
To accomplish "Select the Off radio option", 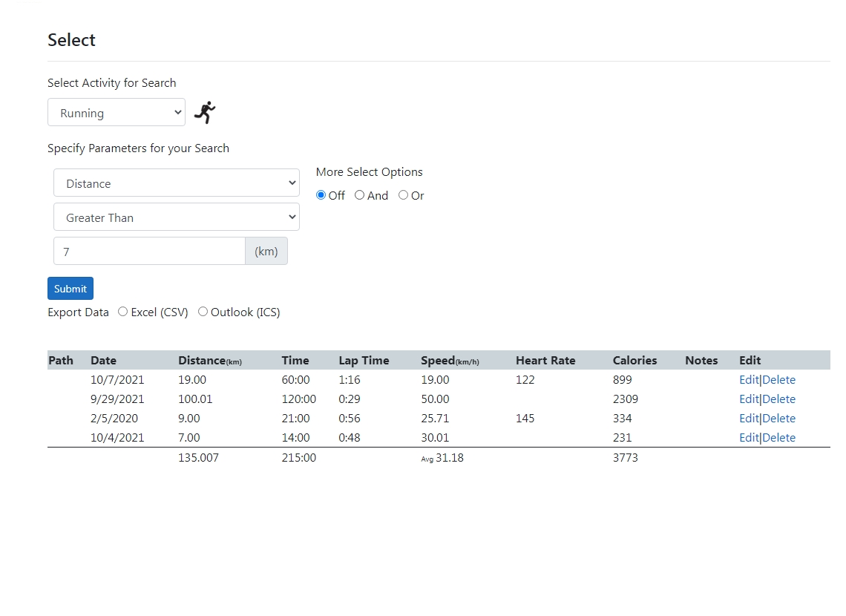I will point(321,195).
